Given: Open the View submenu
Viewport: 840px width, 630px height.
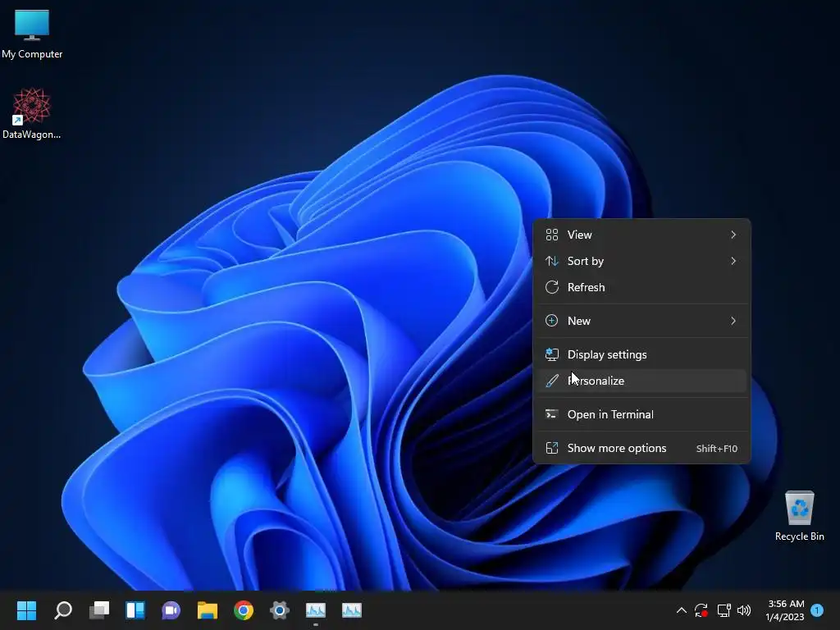Looking at the screenshot, I should [x=641, y=235].
